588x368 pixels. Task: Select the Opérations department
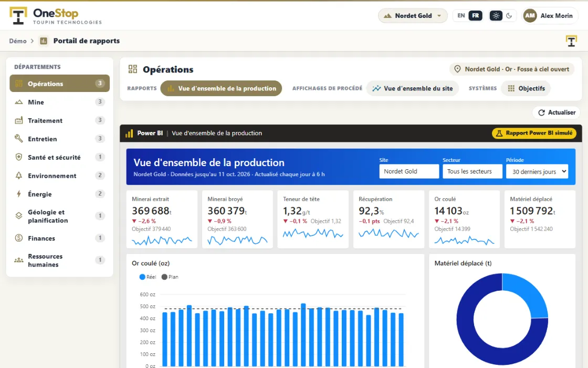[x=60, y=84]
